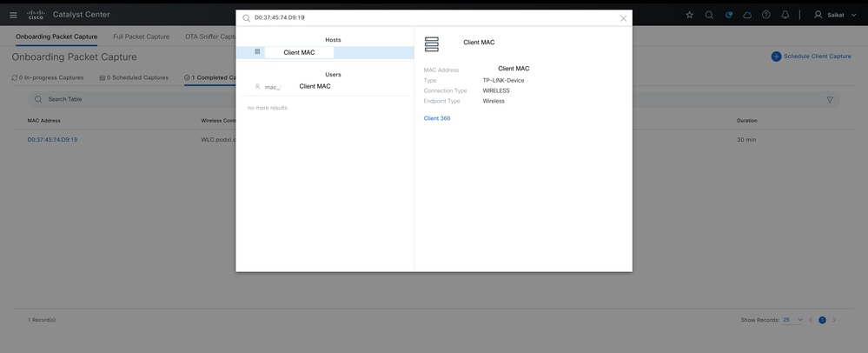Click the favorites star icon
The width and height of the screenshot is (868, 353).
[x=689, y=15]
